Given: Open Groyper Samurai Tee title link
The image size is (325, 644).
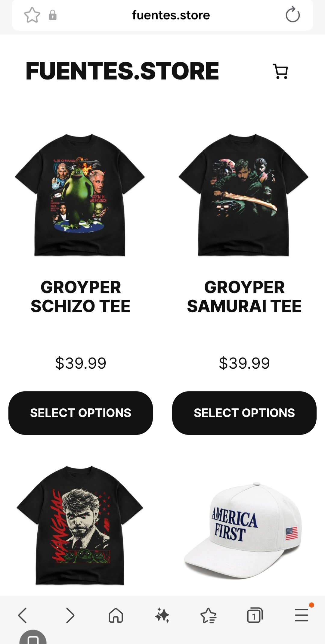Looking at the screenshot, I should click(244, 297).
